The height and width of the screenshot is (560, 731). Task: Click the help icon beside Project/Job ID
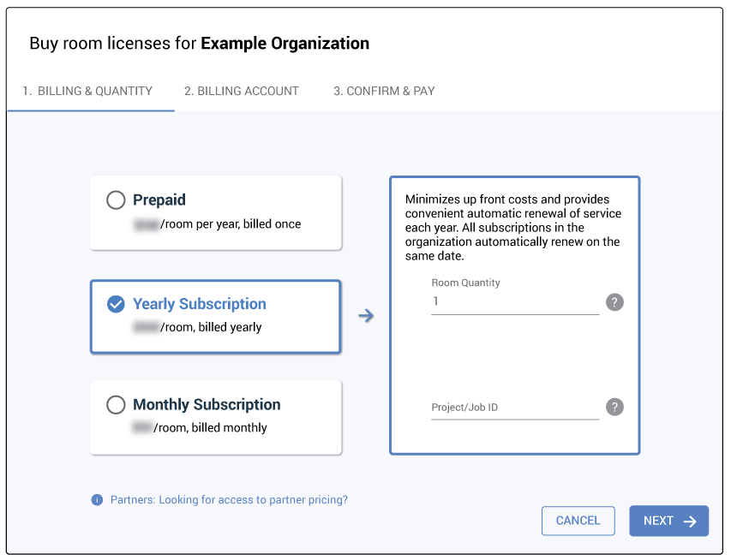pyautogui.click(x=614, y=408)
